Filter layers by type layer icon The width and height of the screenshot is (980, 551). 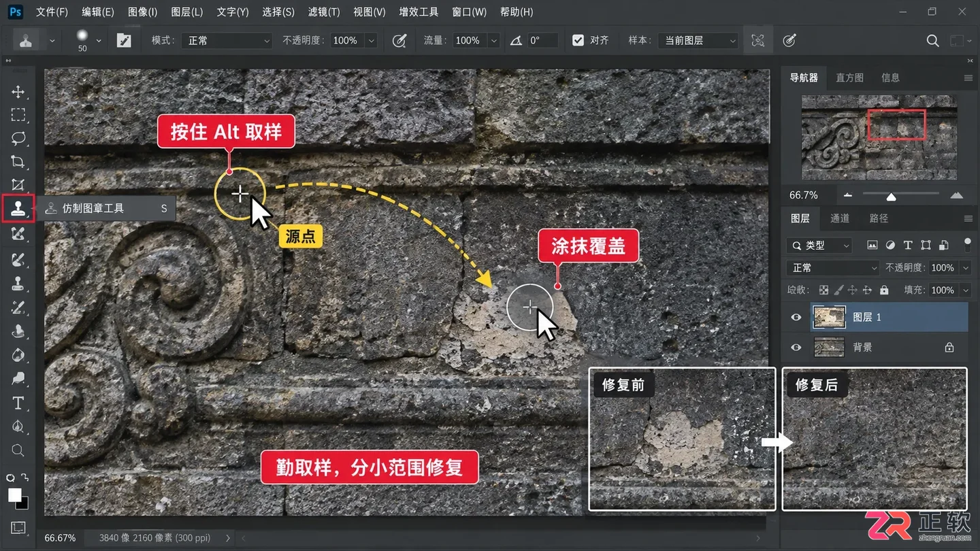pos(908,245)
